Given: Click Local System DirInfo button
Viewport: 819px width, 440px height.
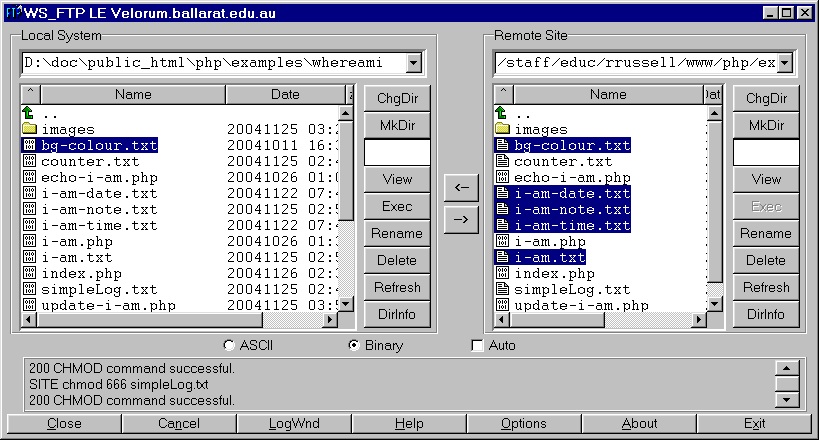Looking at the screenshot, I should coord(397,315).
